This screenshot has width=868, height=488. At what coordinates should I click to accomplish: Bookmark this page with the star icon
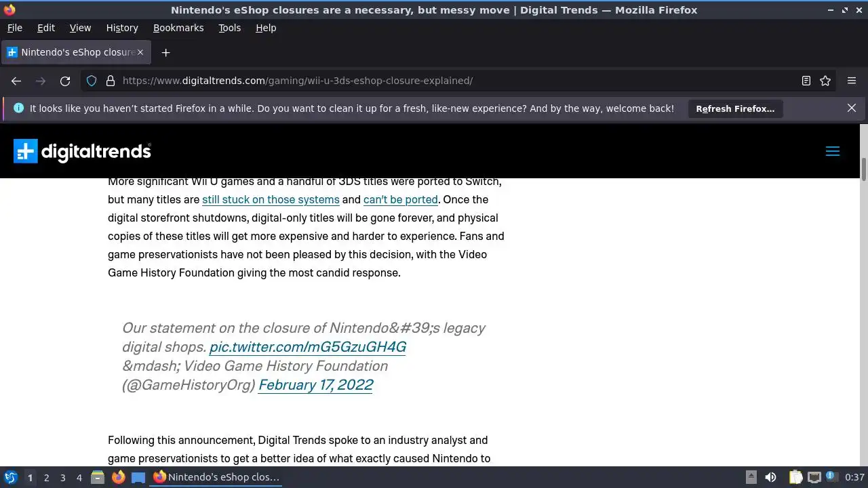pos(825,81)
